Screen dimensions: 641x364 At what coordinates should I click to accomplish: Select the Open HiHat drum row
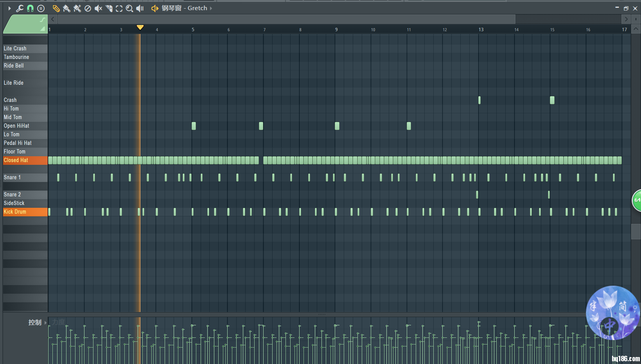coord(25,126)
